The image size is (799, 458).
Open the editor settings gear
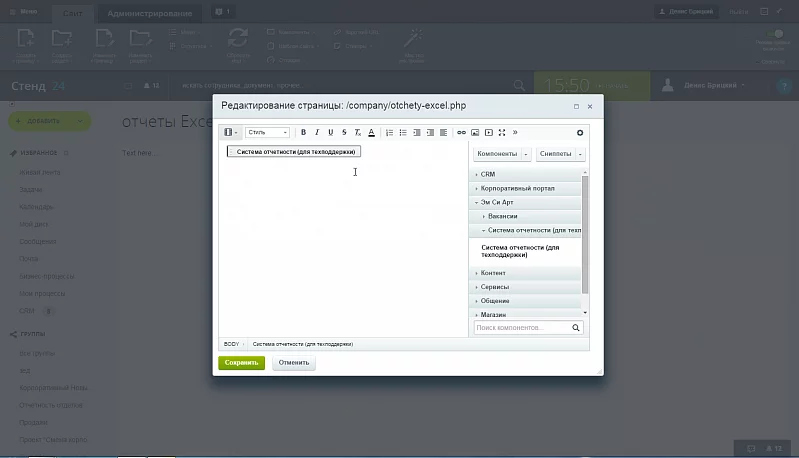580,132
